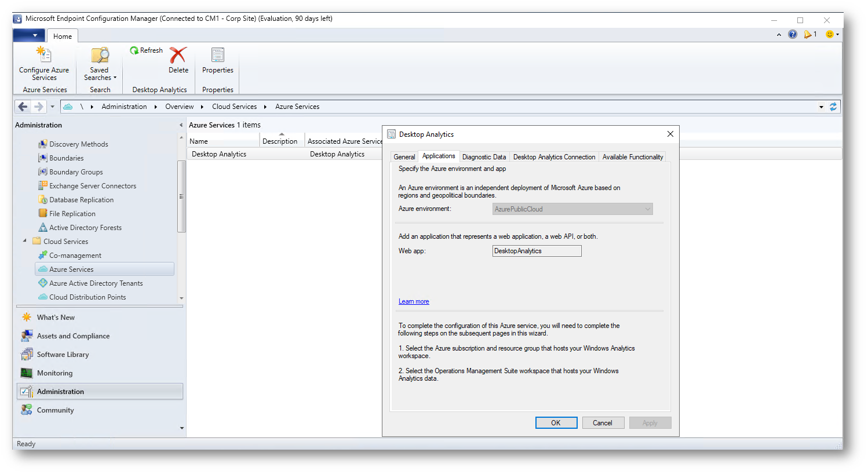Open the blue application menu dropdown
The width and height of the screenshot is (868, 474).
click(29, 35)
